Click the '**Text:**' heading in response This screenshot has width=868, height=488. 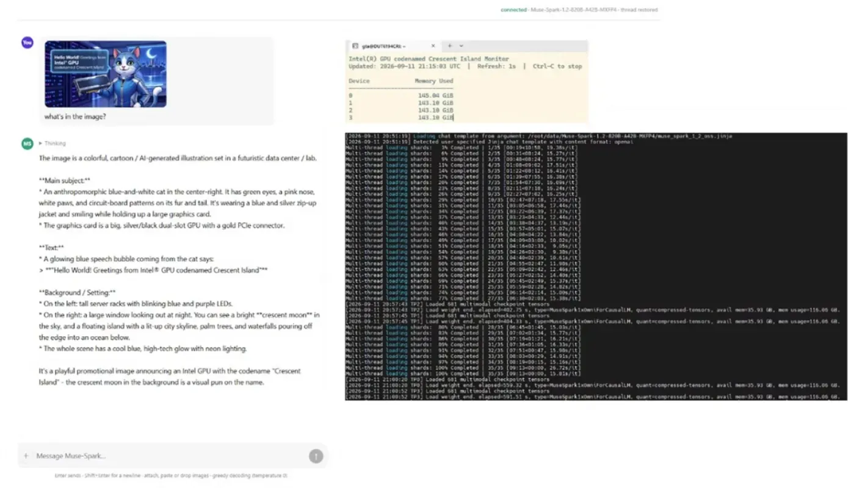(x=51, y=248)
